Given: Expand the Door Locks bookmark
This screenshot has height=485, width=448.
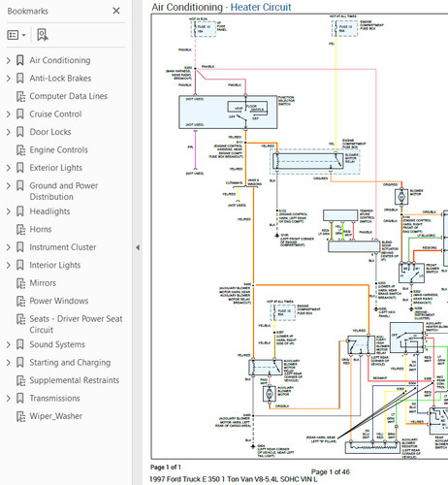Looking at the screenshot, I should tap(9, 132).
